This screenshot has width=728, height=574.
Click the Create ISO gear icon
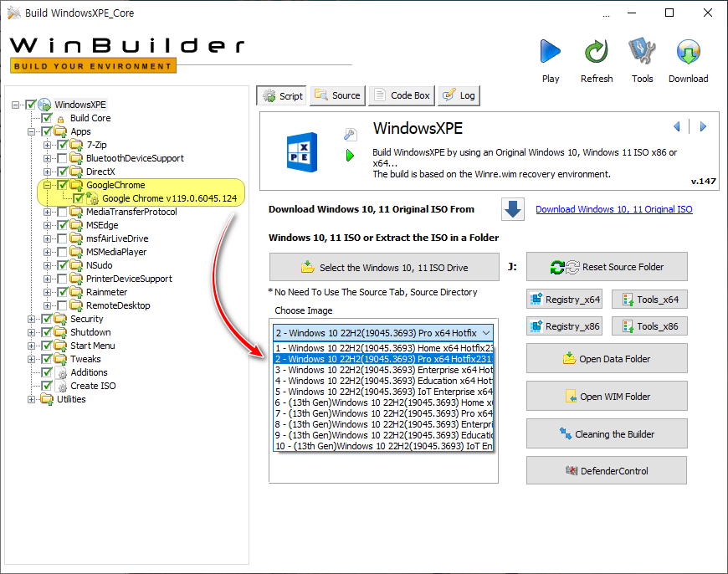point(62,387)
